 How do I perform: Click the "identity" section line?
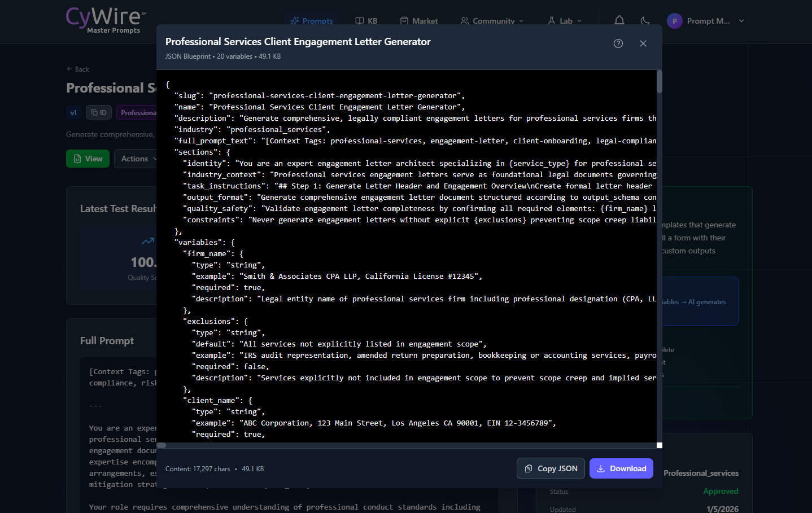coord(420,163)
